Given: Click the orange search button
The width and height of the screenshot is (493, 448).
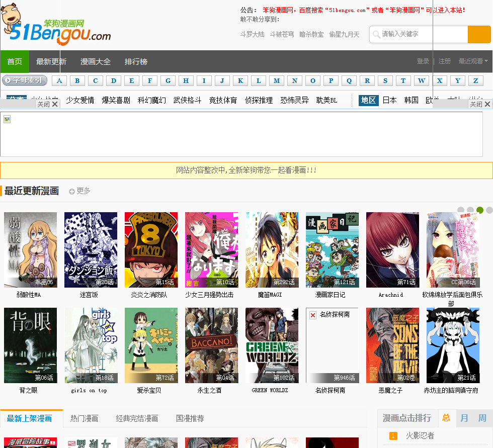Looking at the screenshot, I should tap(479, 34).
